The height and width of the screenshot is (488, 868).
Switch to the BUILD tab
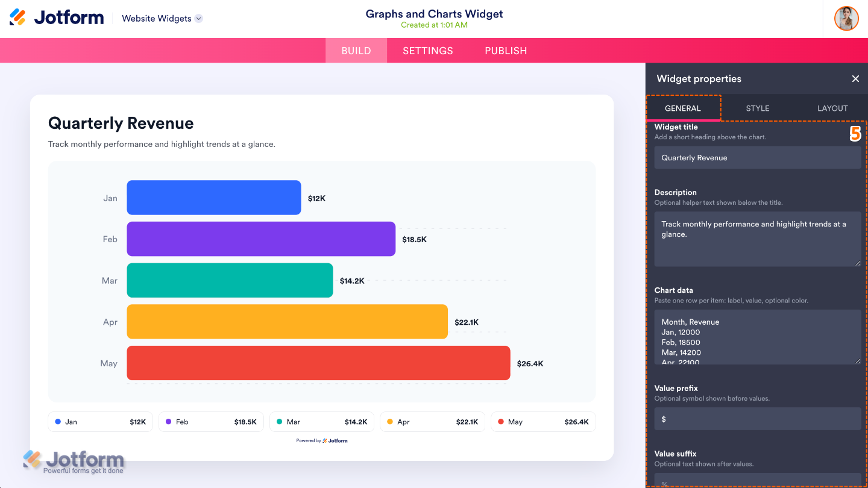pos(356,51)
